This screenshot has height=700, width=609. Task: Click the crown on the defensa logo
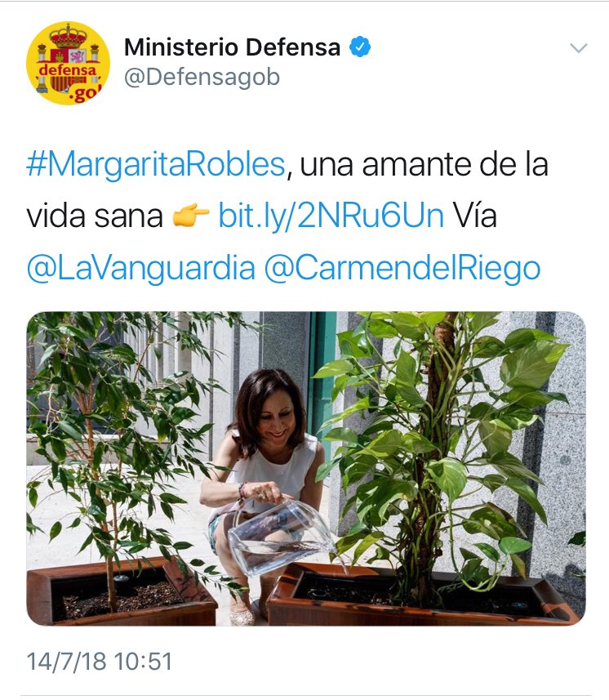(68, 36)
